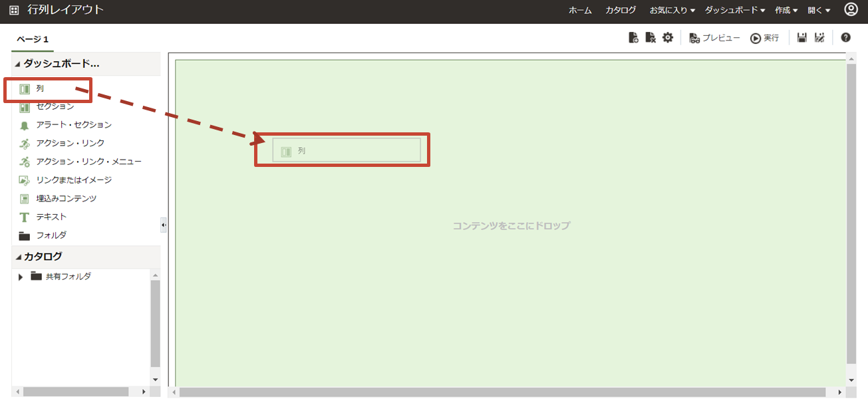The image size is (868, 405).
Task: Click the 実行 run button
Action: coord(765,38)
